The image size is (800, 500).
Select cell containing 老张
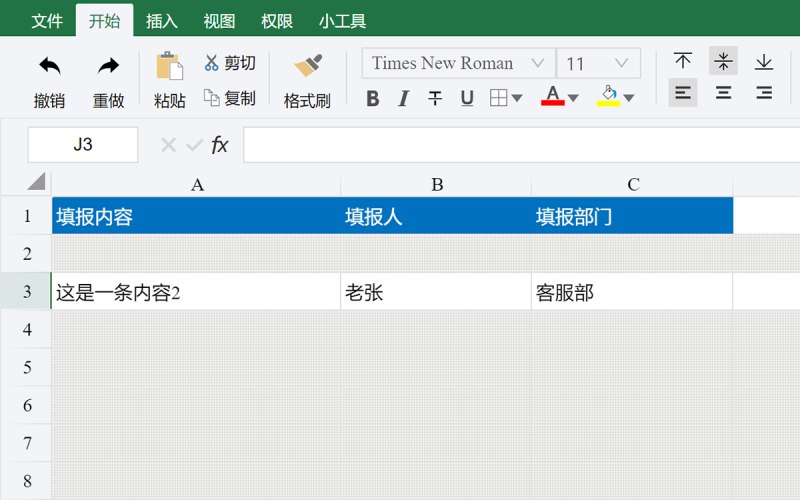point(436,292)
